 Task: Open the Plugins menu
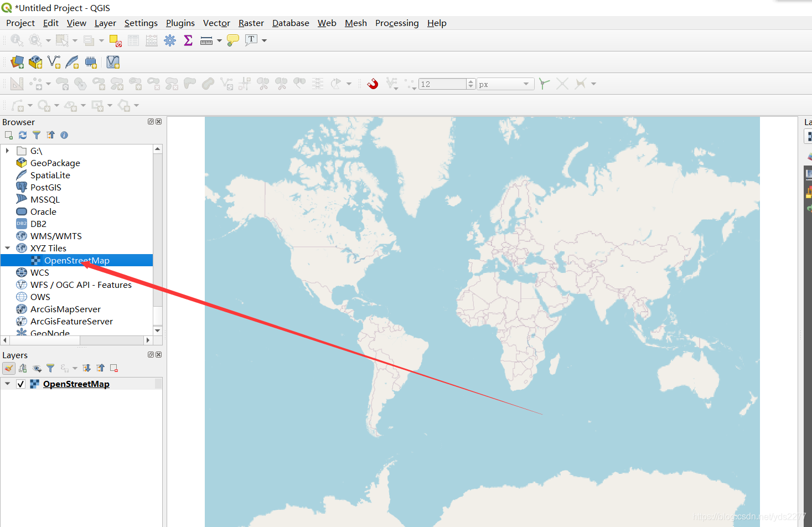point(180,23)
